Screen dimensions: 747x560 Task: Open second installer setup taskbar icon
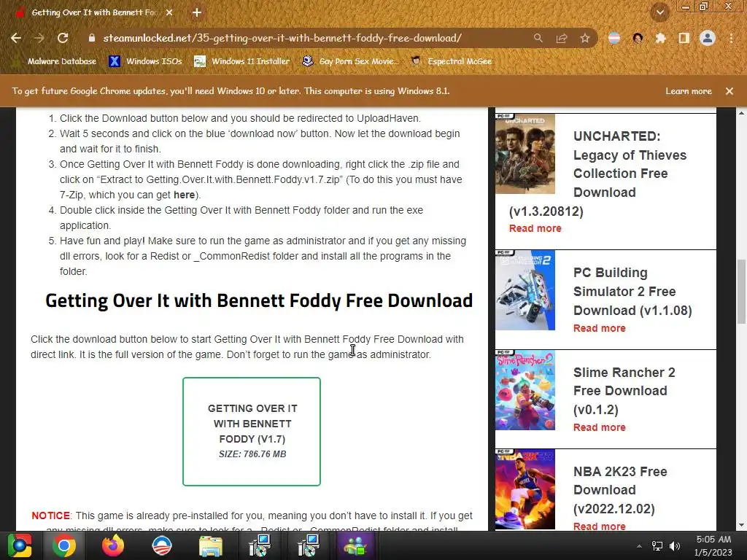tap(309, 545)
